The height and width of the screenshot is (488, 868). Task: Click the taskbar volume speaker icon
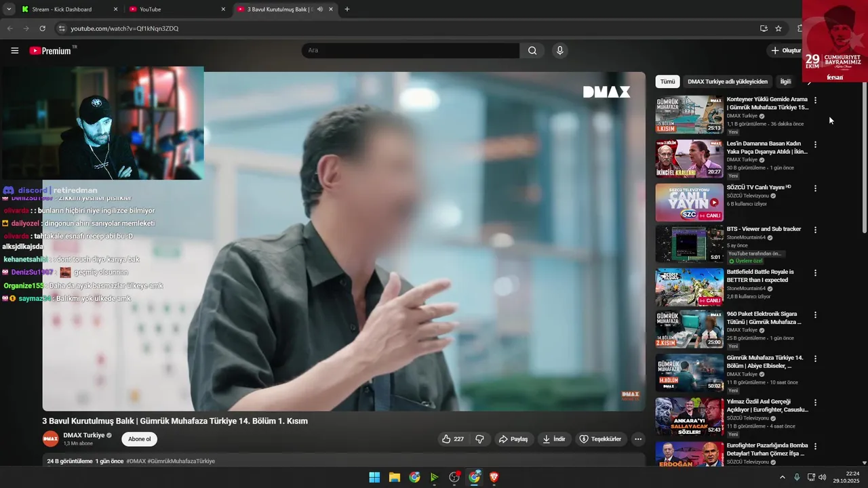pos(822,477)
